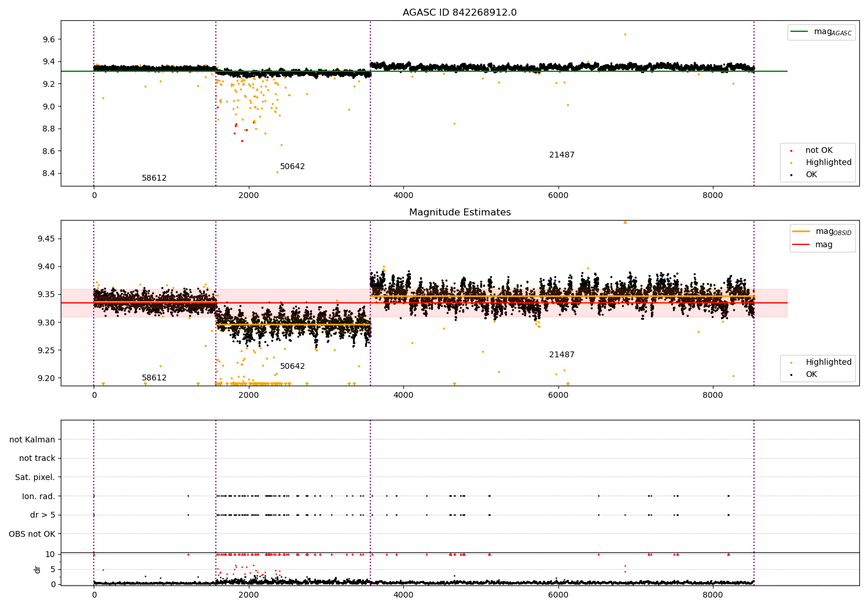Click the "9.30" y-axis tick label

[x=46, y=323]
